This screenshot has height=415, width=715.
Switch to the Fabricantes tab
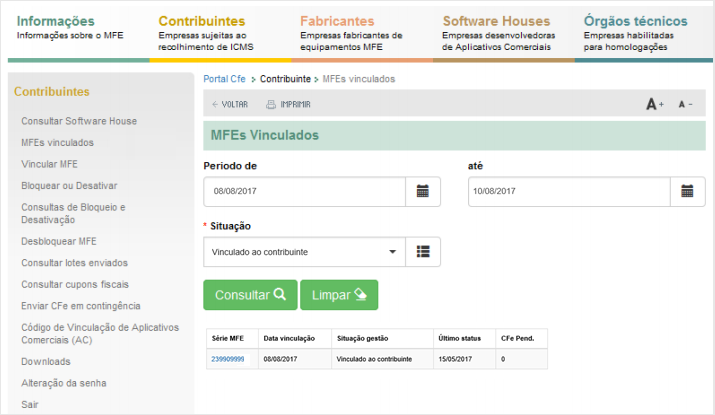(x=337, y=21)
